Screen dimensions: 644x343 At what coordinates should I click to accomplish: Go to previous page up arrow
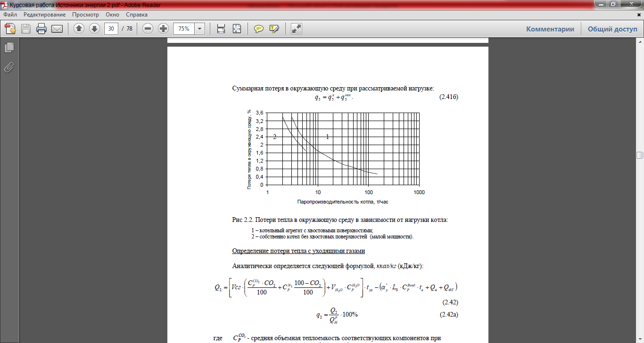[x=79, y=29]
